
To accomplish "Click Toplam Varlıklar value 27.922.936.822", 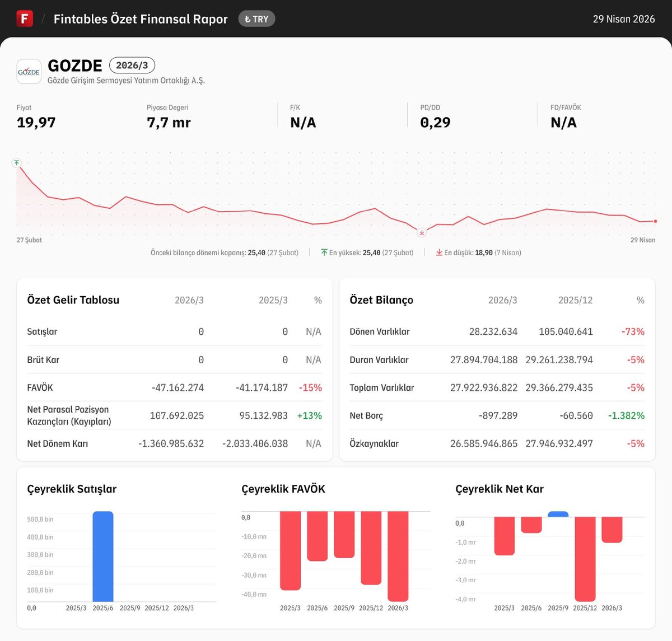I will [x=484, y=388].
